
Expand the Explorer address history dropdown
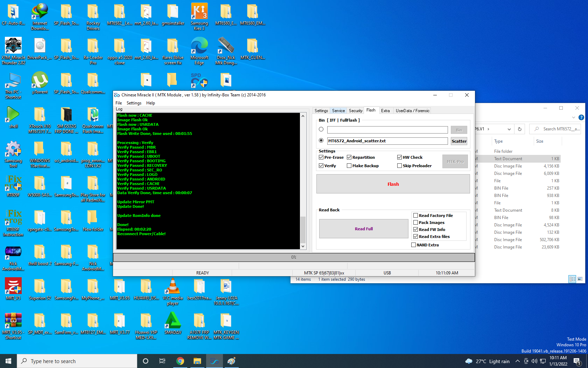pos(509,129)
